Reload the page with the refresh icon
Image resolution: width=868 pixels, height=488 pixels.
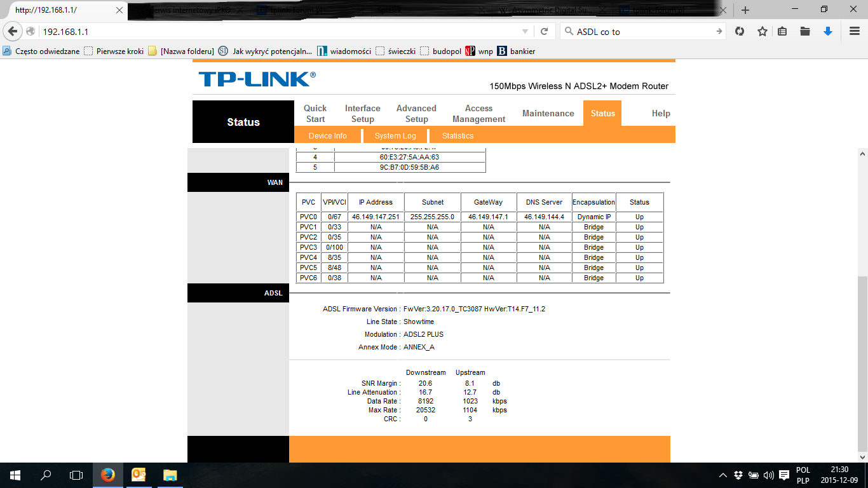tap(544, 31)
